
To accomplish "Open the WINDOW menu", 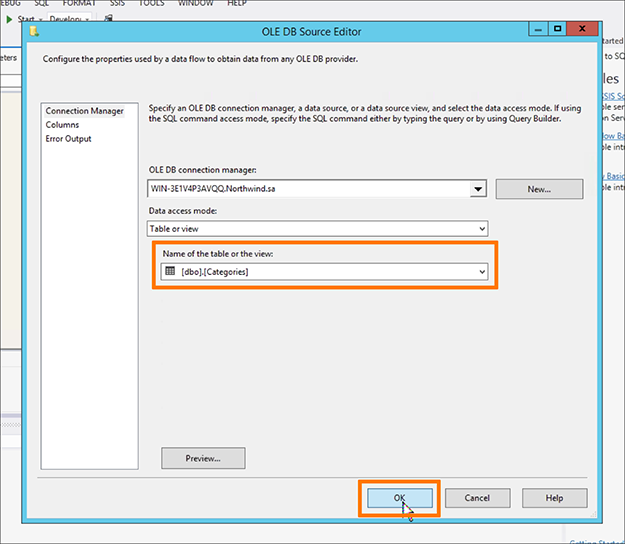I will point(195,3).
